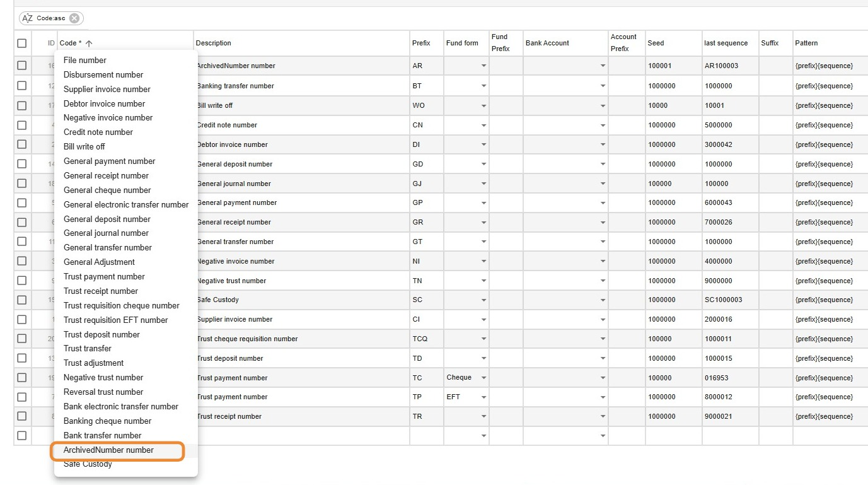
Task: Click the SC1000003 last sequence cell
Action: point(731,300)
